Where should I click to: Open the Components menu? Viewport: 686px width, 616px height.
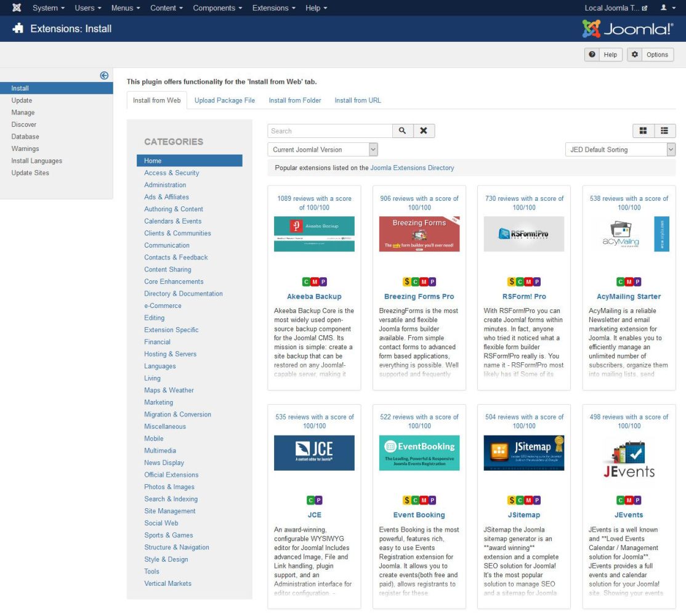tap(217, 8)
